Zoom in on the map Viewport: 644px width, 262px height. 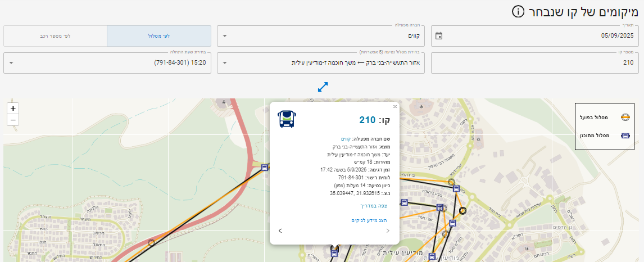[13, 108]
